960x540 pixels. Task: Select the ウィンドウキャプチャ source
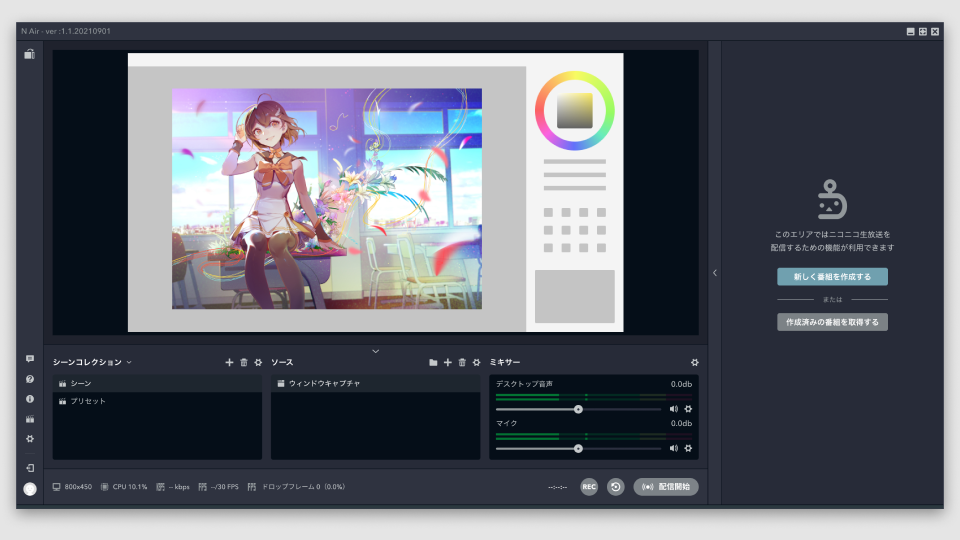[375, 383]
